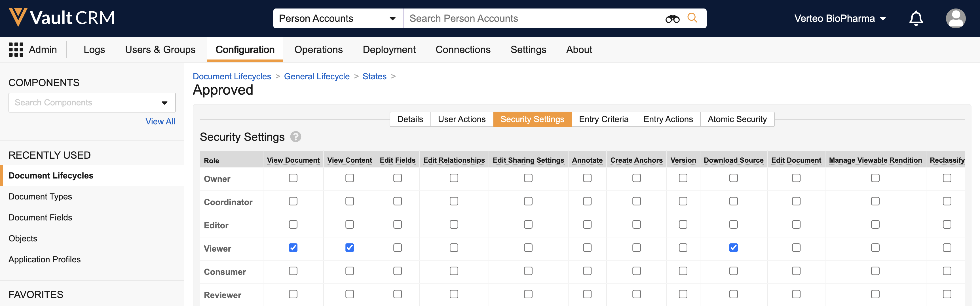This screenshot has height=306, width=980.
Task: Uncheck Viewer's Download Source checkbox
Action: point(733,248)
